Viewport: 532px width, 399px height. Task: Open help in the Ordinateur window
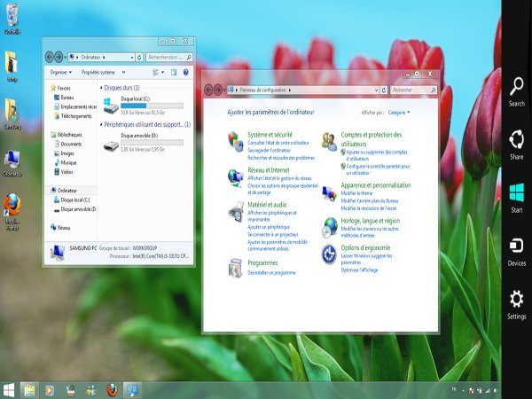click(185, 73)
